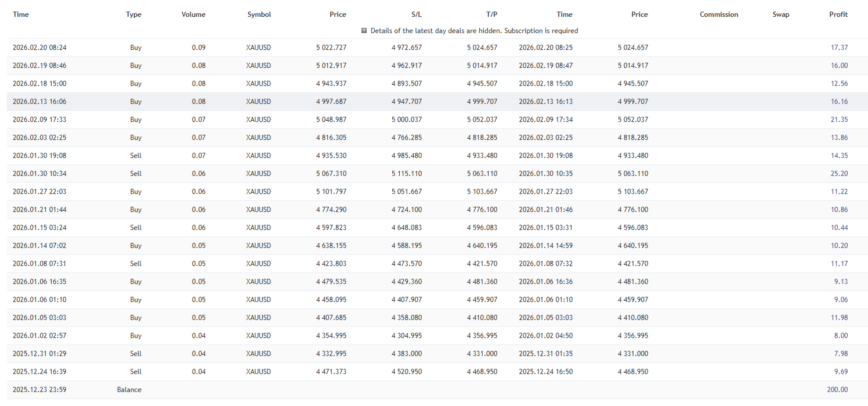Click the S/L column header
868x406 pixels.
tap(416, 15)
